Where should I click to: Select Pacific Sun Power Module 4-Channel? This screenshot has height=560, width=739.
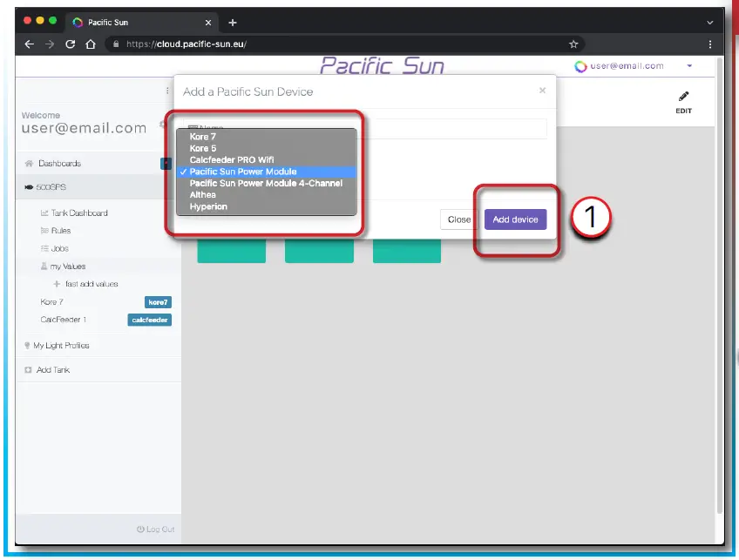267,183
